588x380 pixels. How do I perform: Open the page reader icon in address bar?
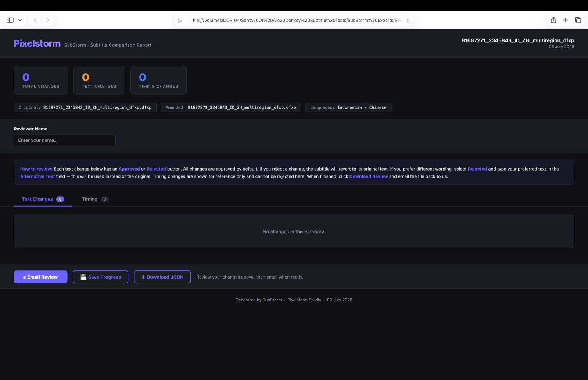point(180,20)
